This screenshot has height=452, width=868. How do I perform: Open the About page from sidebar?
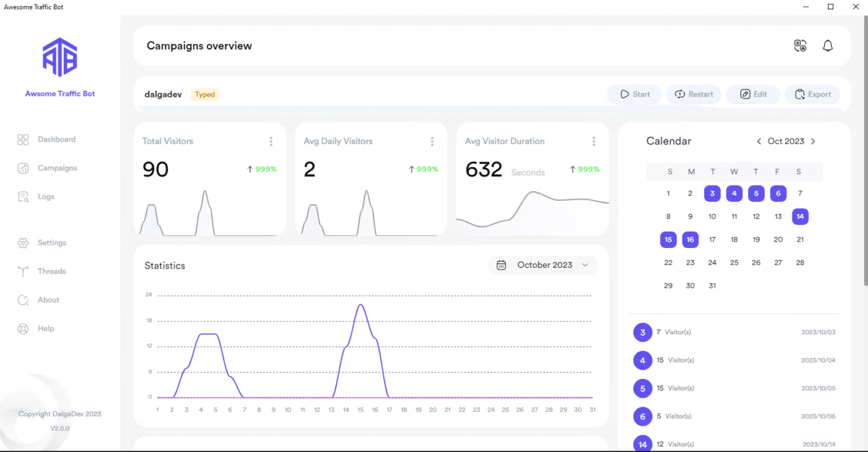[x=50, y=299]
